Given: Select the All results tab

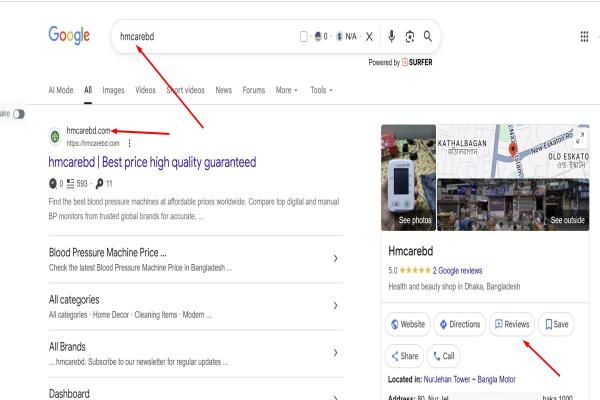Looking at the screenshot, I should point(88,90).
